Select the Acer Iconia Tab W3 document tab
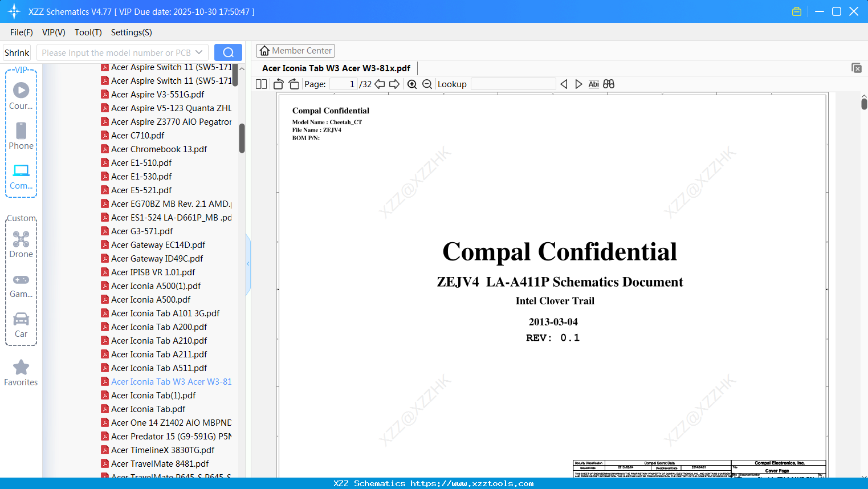This screenshot has width=868, height=489. pyautogui.click(x=336, y=68)
